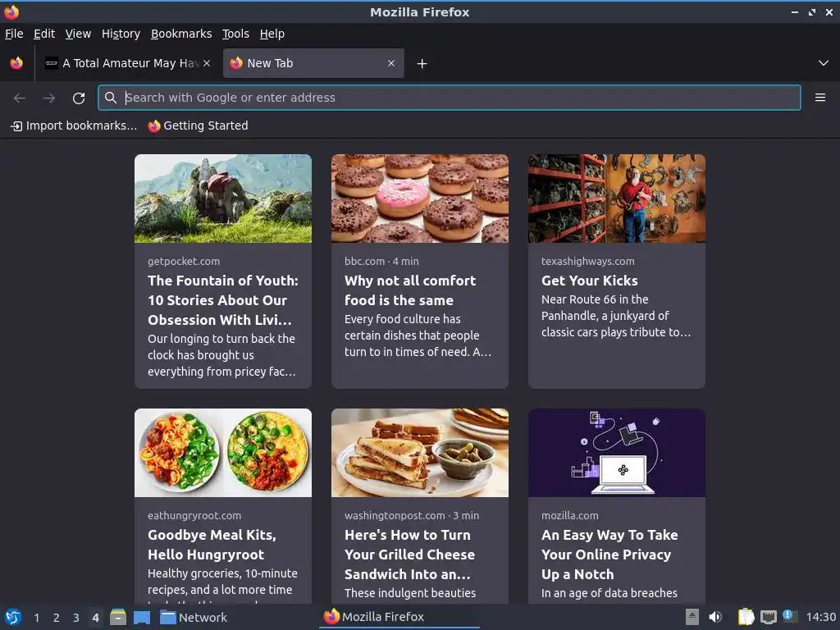Click Our longing to turn back the clock text
This screenshot has height=630, width=840.
point(221,355)
